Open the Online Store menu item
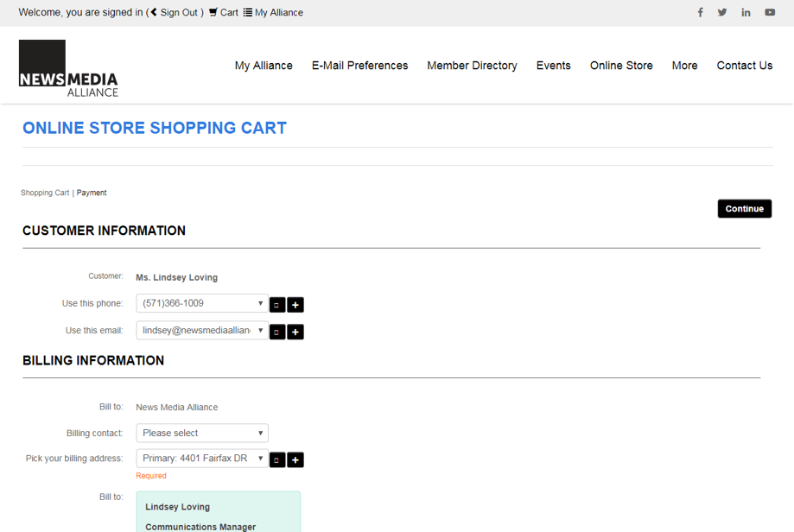794x532 pixels. [621, 66]
